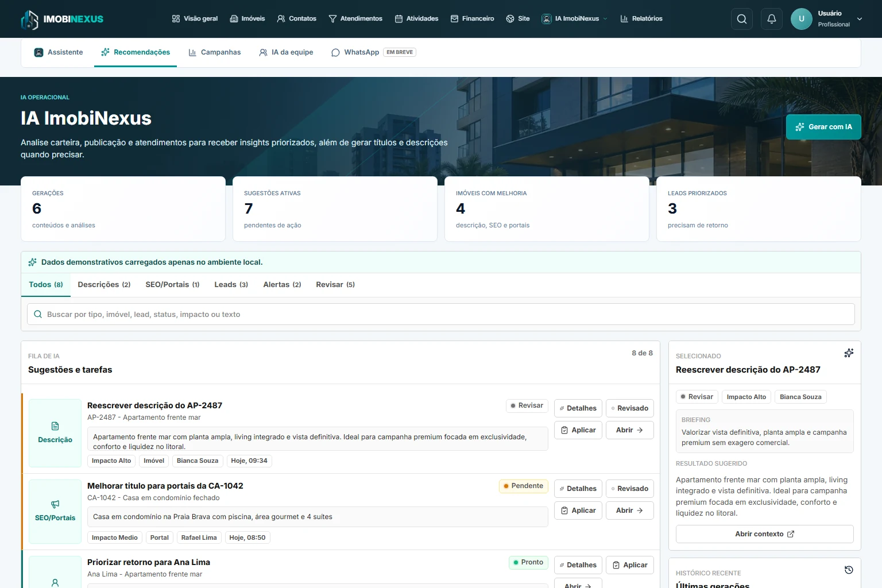Mark AP-2487 suggestion as Revisado

(x=630, y=408)
